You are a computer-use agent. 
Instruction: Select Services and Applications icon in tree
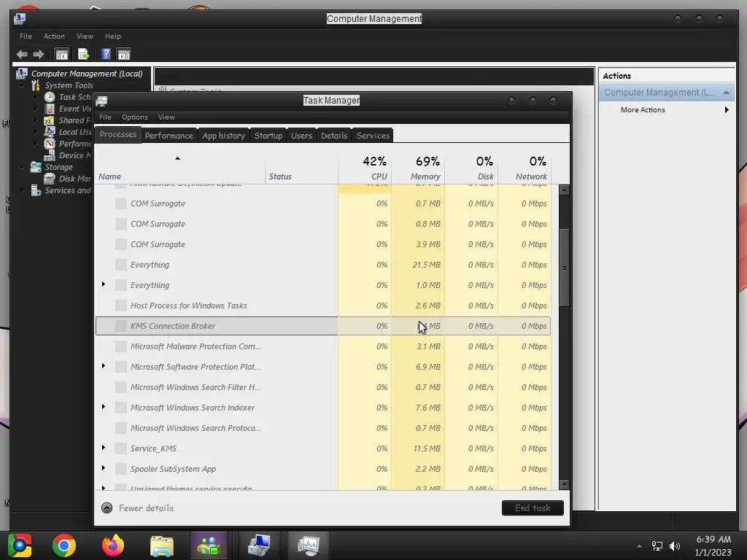tap(36, 190)
